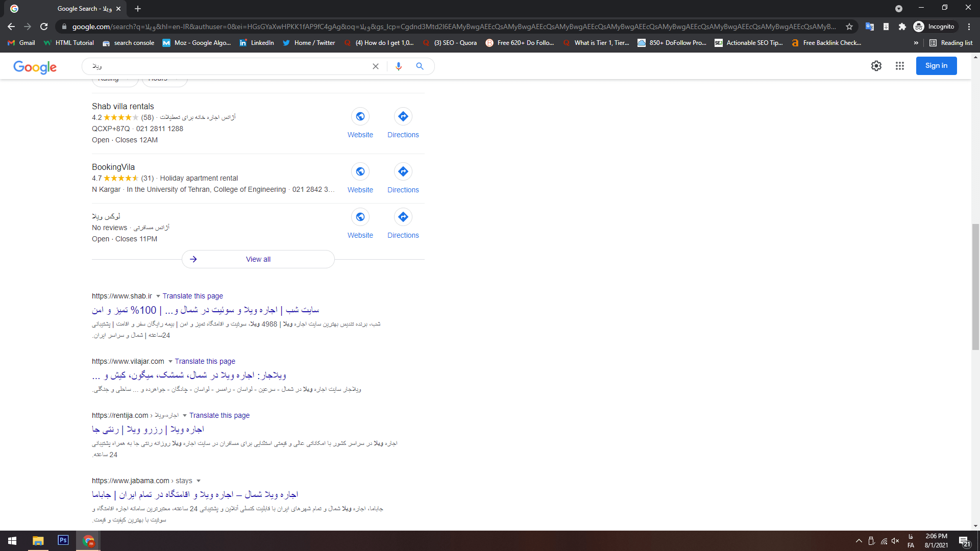Get Directions to Shab villa rentals

[x=403, y=116]
